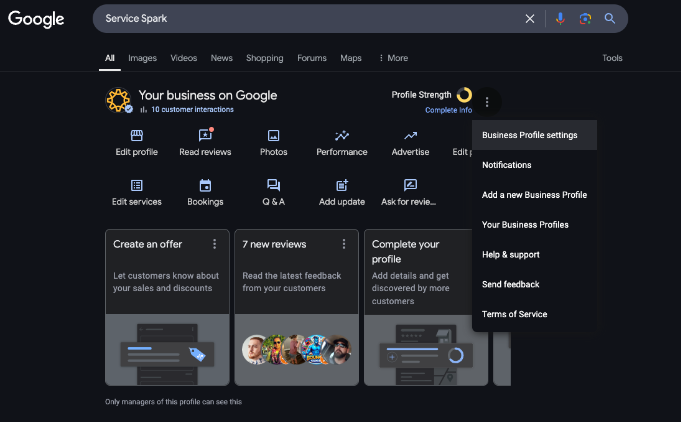
Task: Open Edit services list icon
Action: pos(137,185)
